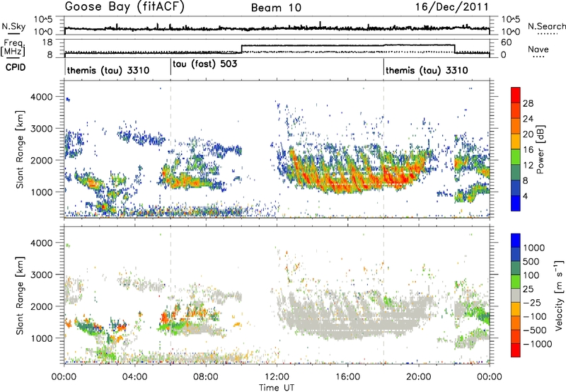Pick the bright blue bottom segment of the power colorbar
Viewport: 566px width, 392px height.
click(516, 203)
